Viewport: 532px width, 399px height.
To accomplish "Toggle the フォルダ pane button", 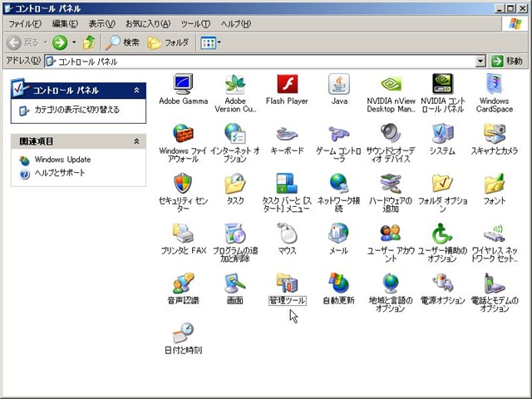I will pyautogui.click(x=168, y=42).
